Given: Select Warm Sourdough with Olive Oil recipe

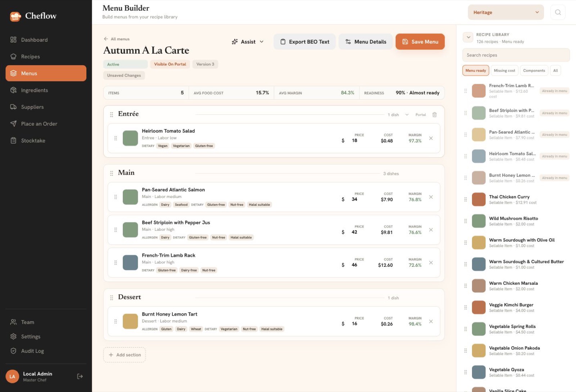Looking at the screenshot, I should pyautogui.click(x=516, y=243).
